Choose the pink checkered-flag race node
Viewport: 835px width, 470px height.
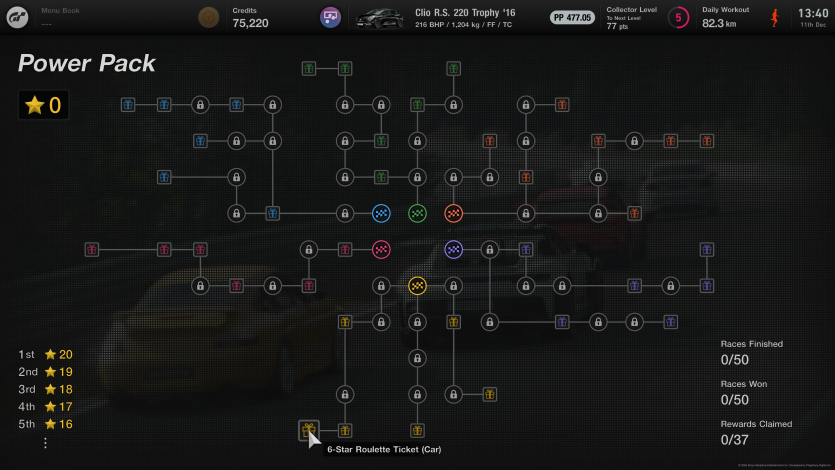click(381, 249)
